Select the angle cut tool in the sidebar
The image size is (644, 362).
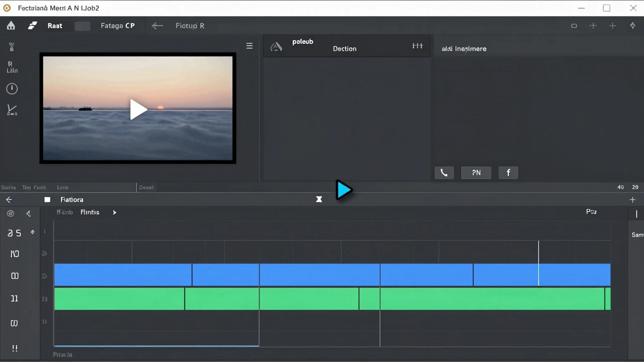pos(12,110)
